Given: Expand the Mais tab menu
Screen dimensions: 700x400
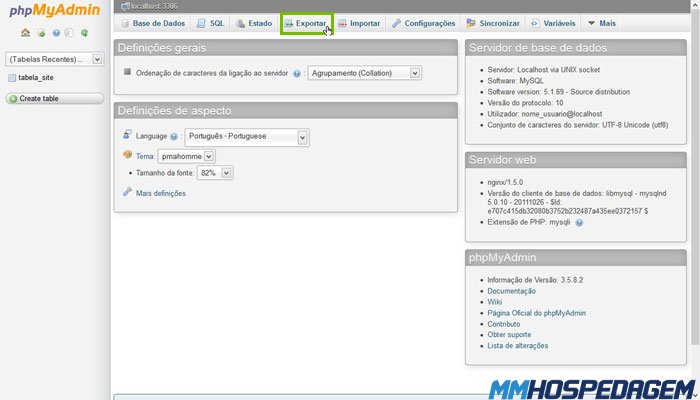Looking at the screenshot, I should (x=601, y=23).
